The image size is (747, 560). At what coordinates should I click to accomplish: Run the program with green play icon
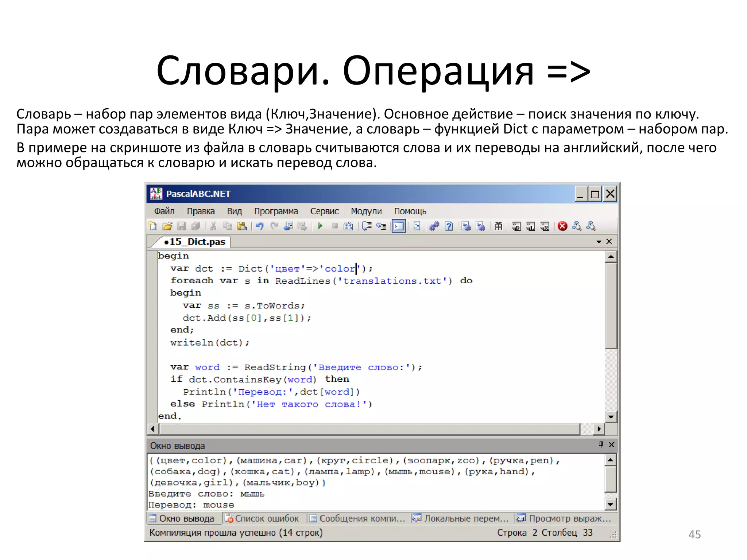(320, 226)
